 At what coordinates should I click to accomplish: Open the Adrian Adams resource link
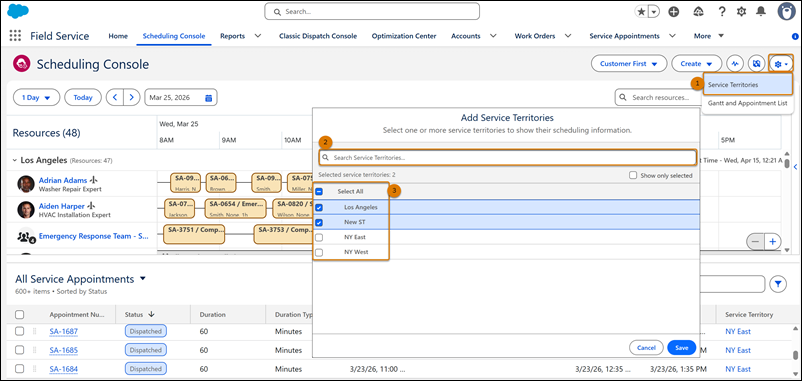62,180
